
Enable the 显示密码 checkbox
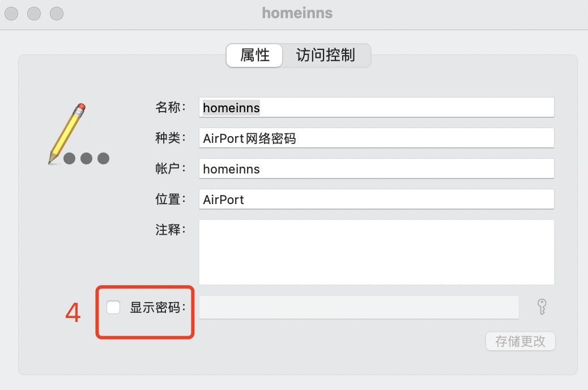coord(114,307)
